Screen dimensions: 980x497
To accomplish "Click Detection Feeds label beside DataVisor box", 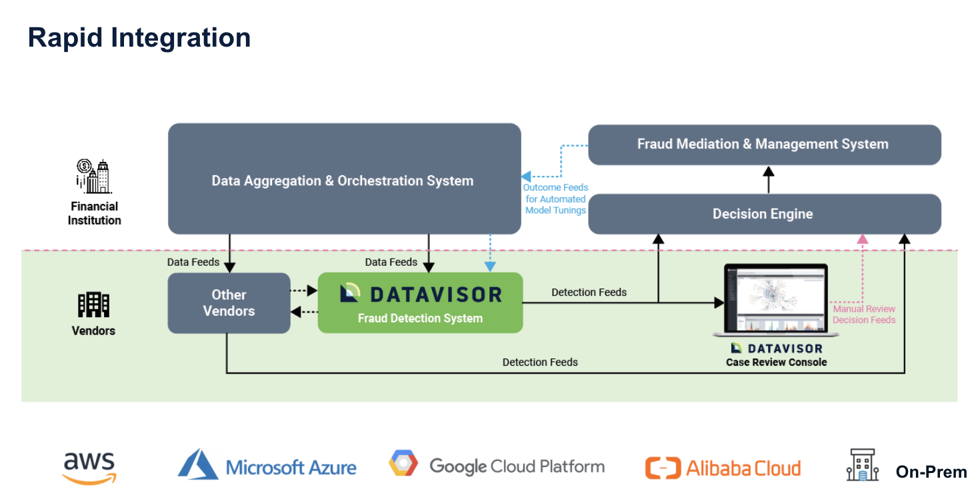I will (589, 292).
